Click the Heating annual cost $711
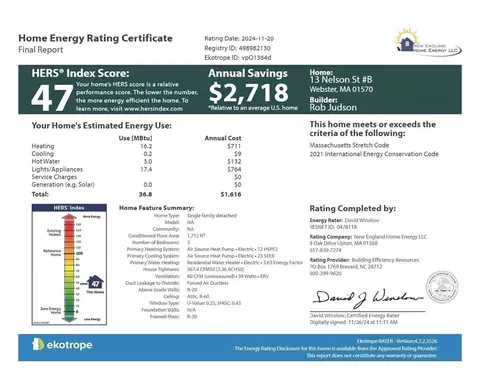Viewport: 480px width, 371px height. click(234, 146)
